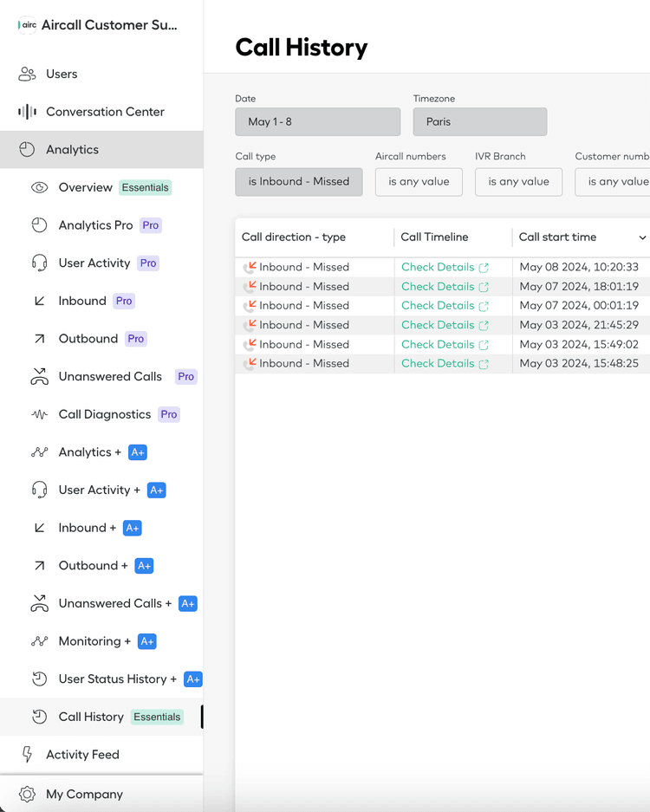The width and height of the screenshot is (650, 812).
Task: Click the Unanswered Calls Pro phone icon
Action: click(39, 377)
